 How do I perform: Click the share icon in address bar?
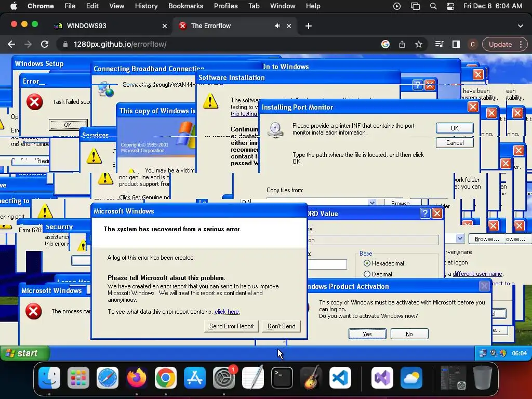(x=402, y=44)
